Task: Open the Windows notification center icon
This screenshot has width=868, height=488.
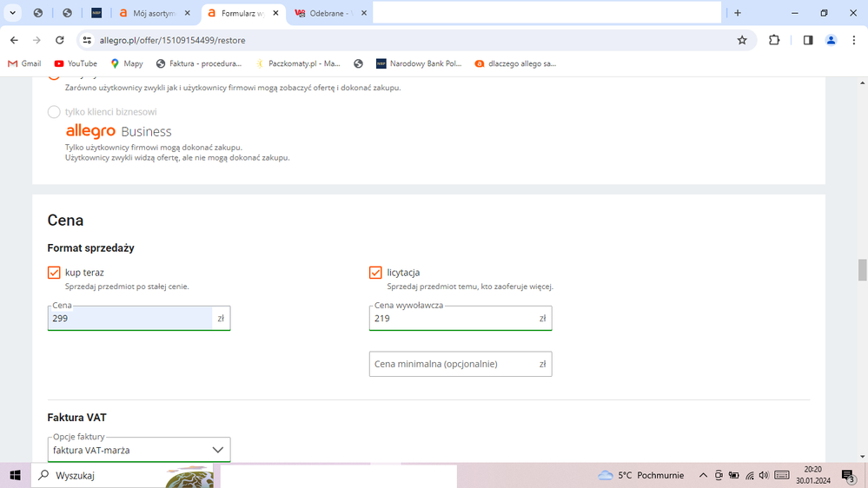Action: point(847,476)
